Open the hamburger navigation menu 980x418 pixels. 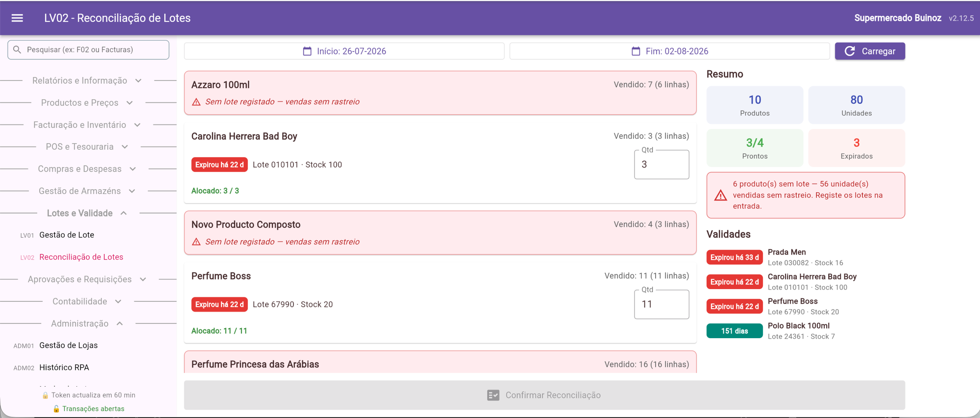click(17, 18)
